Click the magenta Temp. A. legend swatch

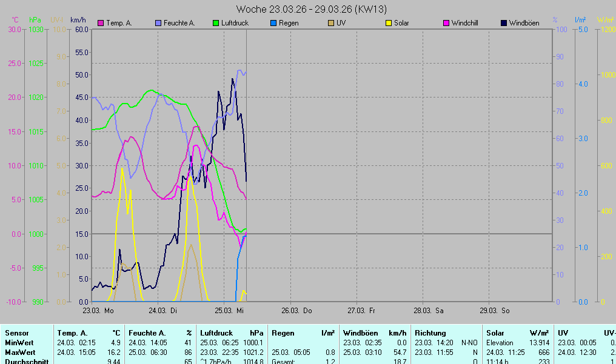101,24
